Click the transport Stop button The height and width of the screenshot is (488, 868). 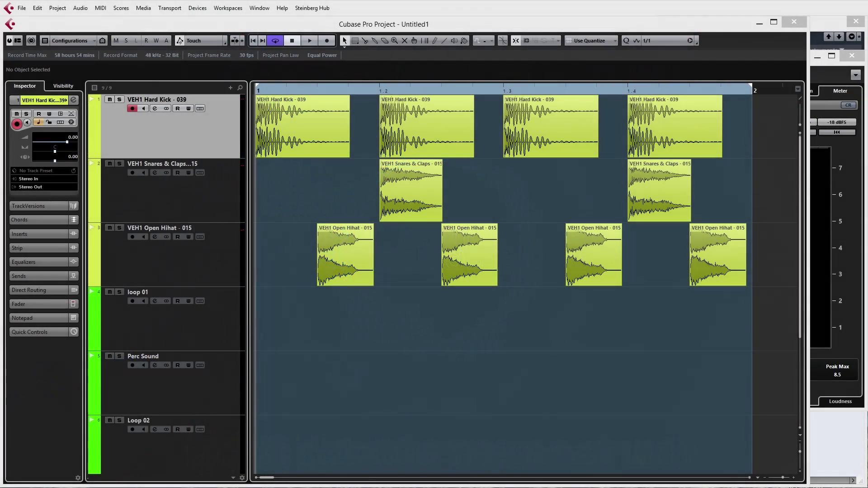(x=292, y=41)
